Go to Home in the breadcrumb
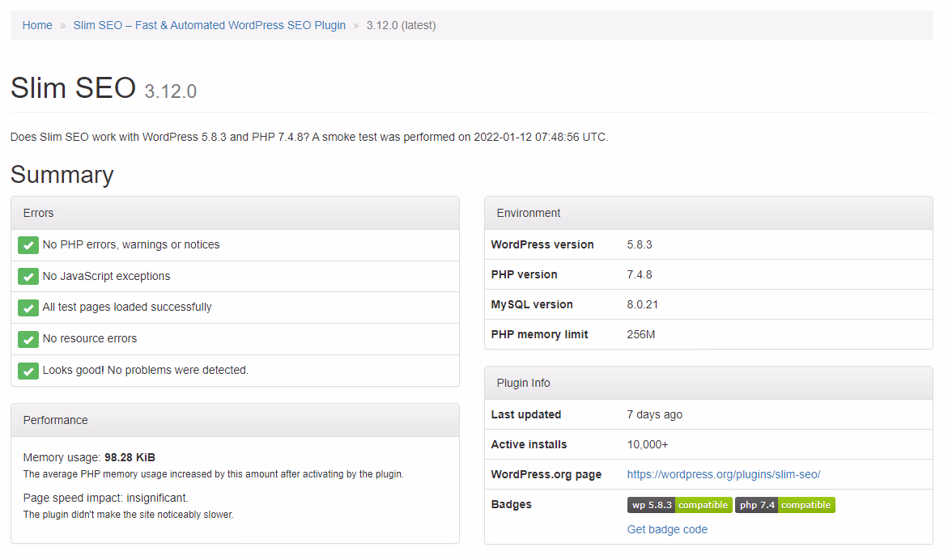This screenshot has width=948, height=560. point(37,25)
